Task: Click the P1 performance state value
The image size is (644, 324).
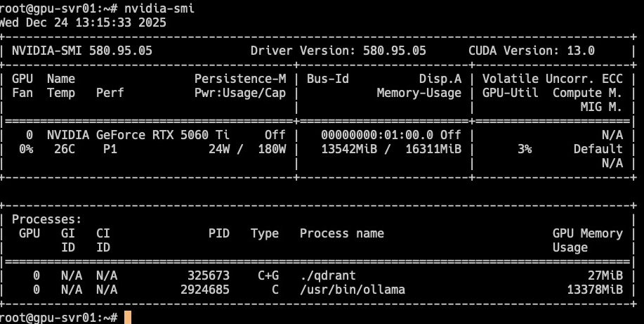Action: coord(110,149)
